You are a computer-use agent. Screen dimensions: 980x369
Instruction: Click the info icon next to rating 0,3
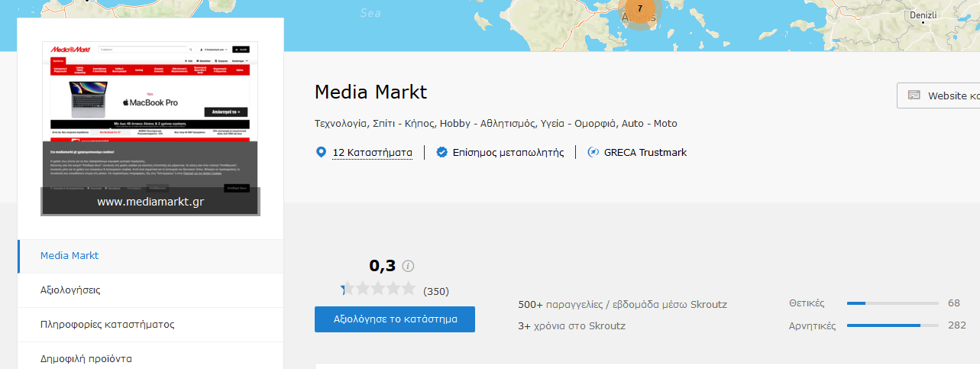408,266
